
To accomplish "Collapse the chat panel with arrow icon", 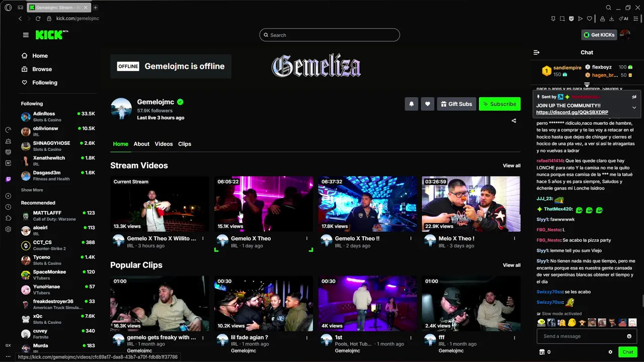I will click(536, 52).
